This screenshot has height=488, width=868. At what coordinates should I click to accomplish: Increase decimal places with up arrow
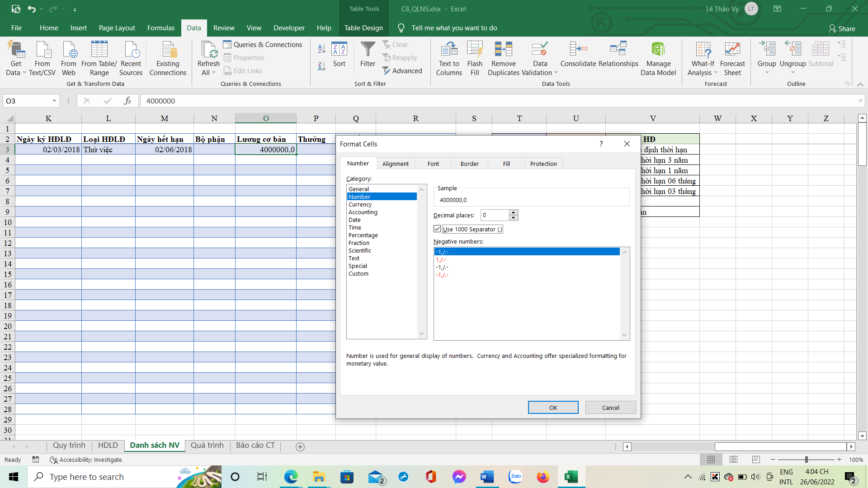point(513,212)
